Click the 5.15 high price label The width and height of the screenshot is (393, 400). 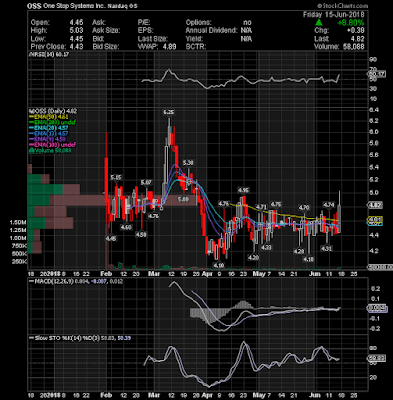click(x=116, y=177)
